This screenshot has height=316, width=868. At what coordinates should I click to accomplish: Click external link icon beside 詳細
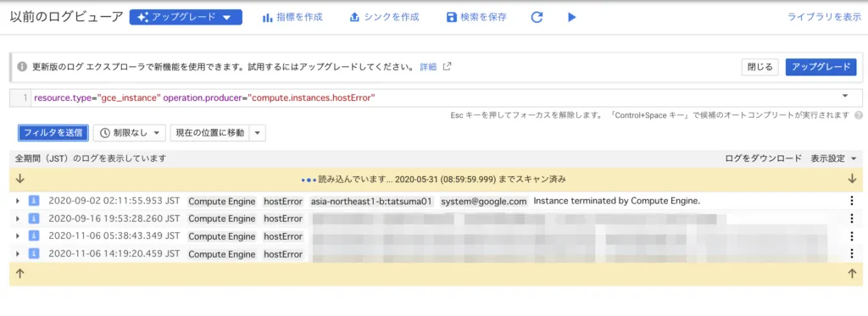[x=448, y=67]
